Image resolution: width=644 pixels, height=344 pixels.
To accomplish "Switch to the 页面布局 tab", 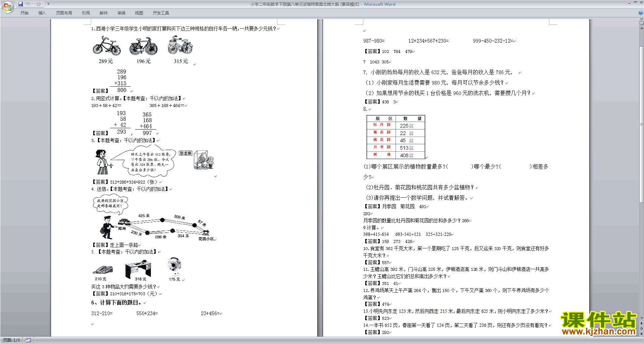I will click(64, 13).
